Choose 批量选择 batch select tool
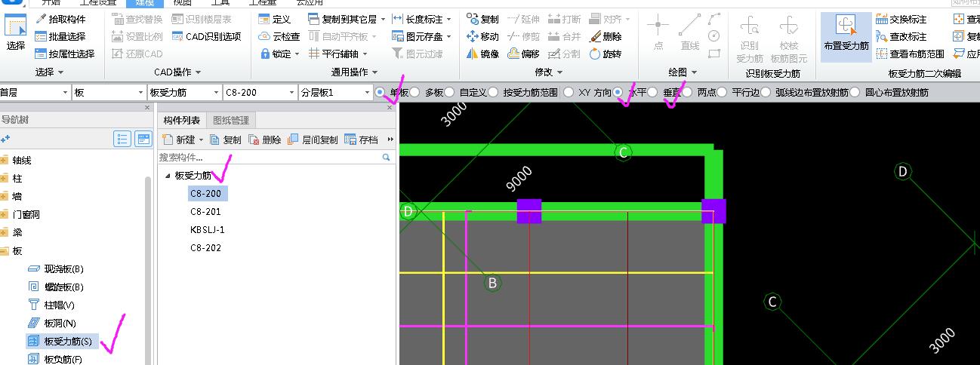This screenshot has width=980, height=365. (60, 36)
